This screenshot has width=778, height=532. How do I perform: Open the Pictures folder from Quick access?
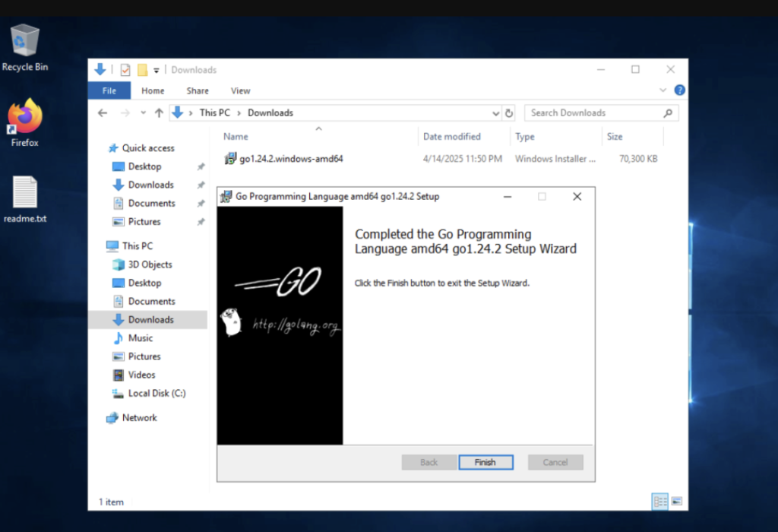coord(146,221)
